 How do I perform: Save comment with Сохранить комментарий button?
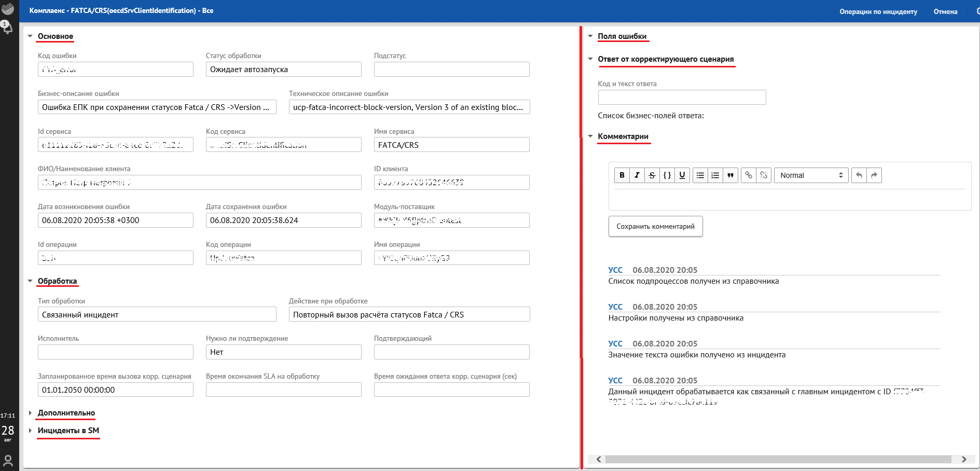[655, 227]
